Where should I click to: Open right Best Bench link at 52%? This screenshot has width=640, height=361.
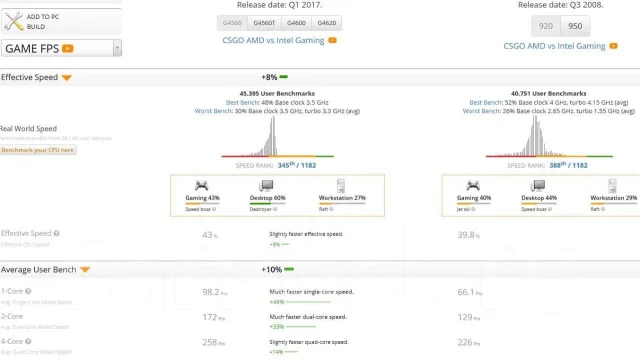click(486, 103)
